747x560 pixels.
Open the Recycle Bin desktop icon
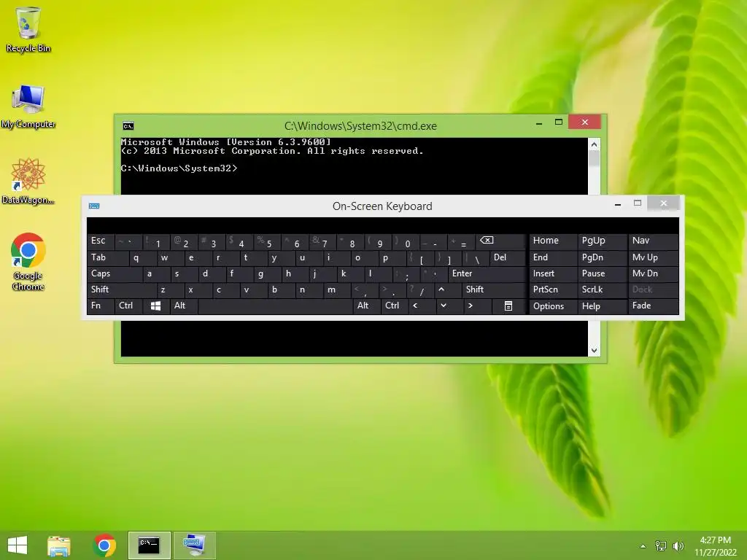(x=28, y=29)
